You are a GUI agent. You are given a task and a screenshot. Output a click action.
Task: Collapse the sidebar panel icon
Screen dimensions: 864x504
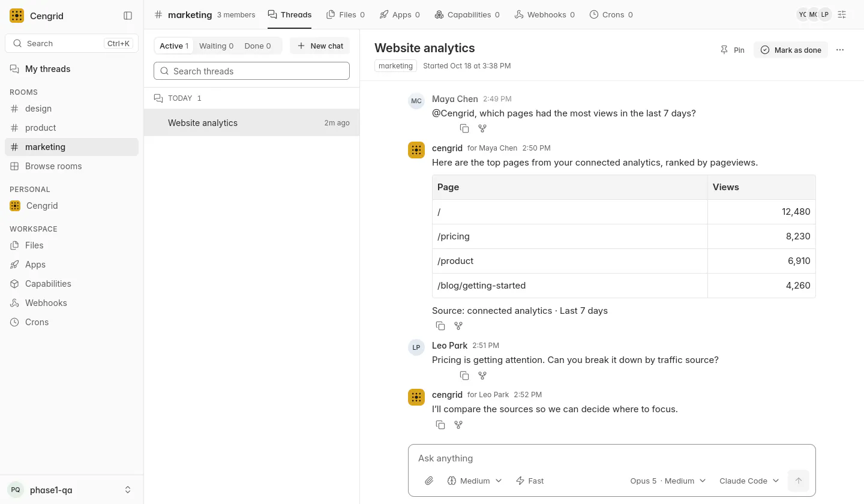pyautogui.click(x=128, y=16)
